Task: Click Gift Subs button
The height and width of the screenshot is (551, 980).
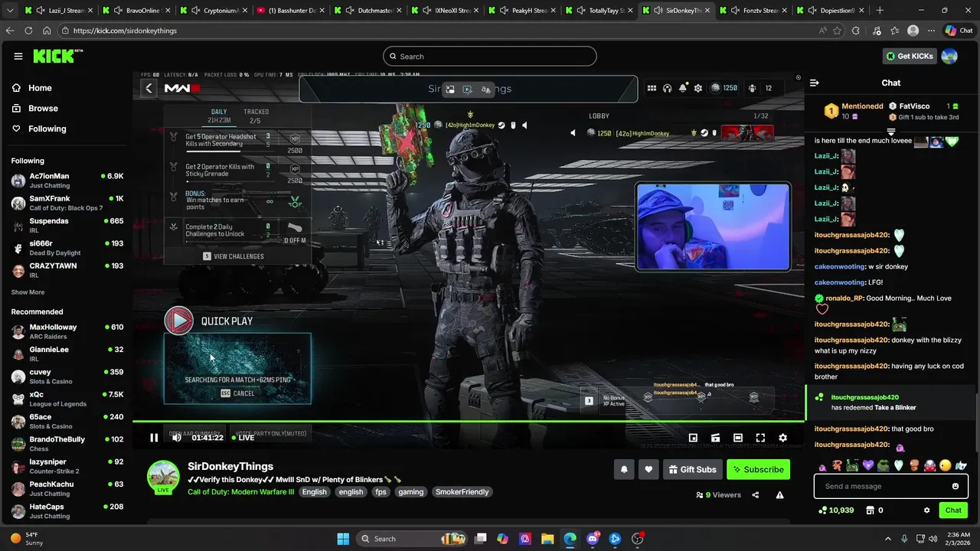Action: coord(692,469)
